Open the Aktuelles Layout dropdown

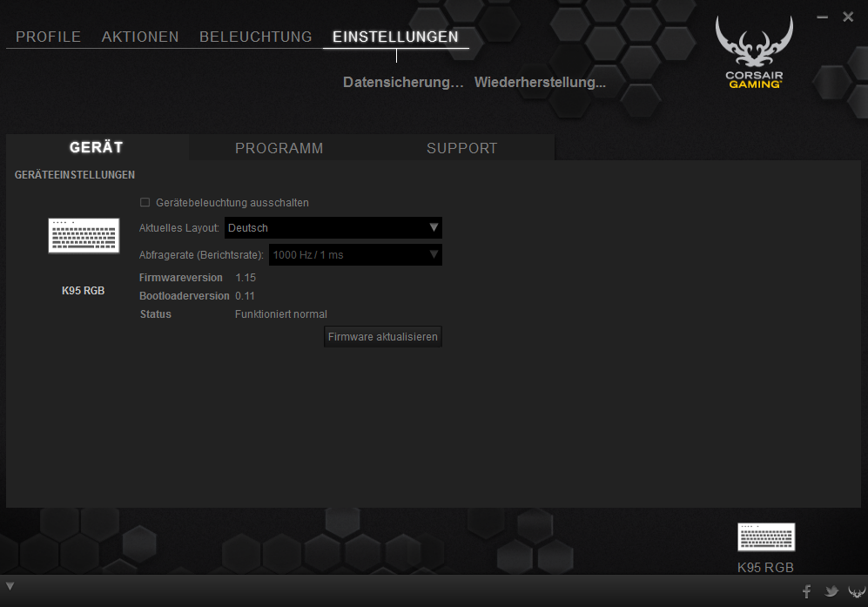click(x=333, y=227)
